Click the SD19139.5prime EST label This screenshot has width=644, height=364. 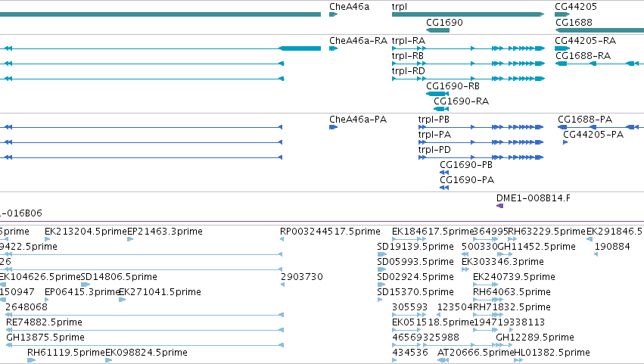pyautogui.click(x=415, y=247)
